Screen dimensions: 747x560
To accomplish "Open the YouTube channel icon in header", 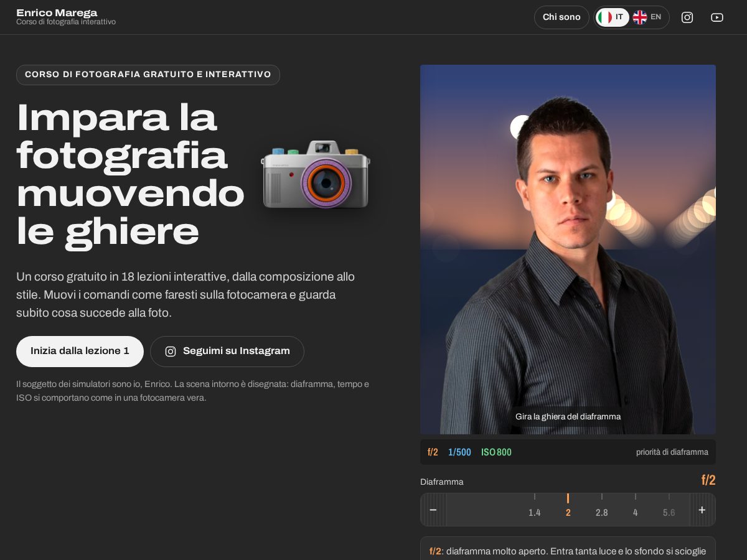I will [x=717, y=17].
